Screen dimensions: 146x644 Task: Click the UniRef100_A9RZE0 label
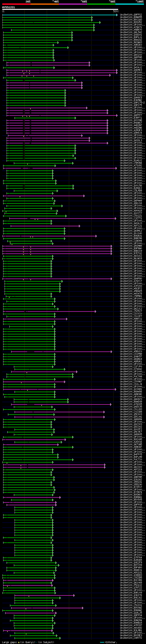(131, 45)
